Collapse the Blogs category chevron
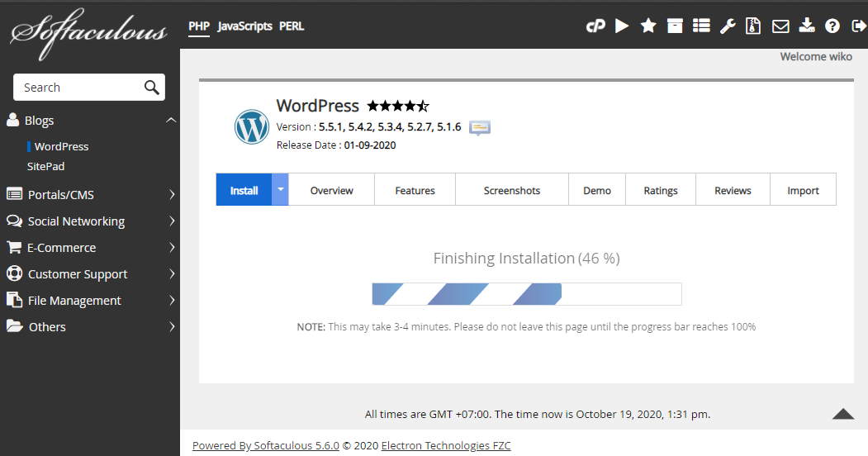The height and width of the screenshot is (456, 868). pyautogui.click(x=171, y=120)
